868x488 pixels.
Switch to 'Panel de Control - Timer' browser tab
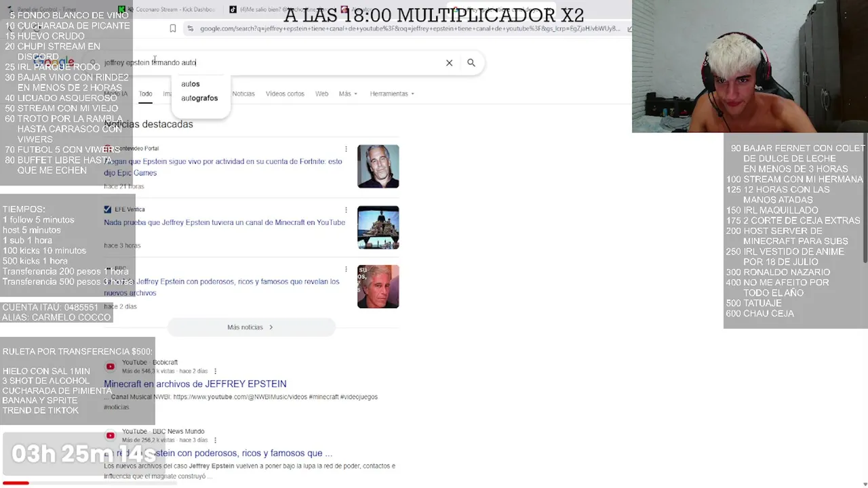51,9
